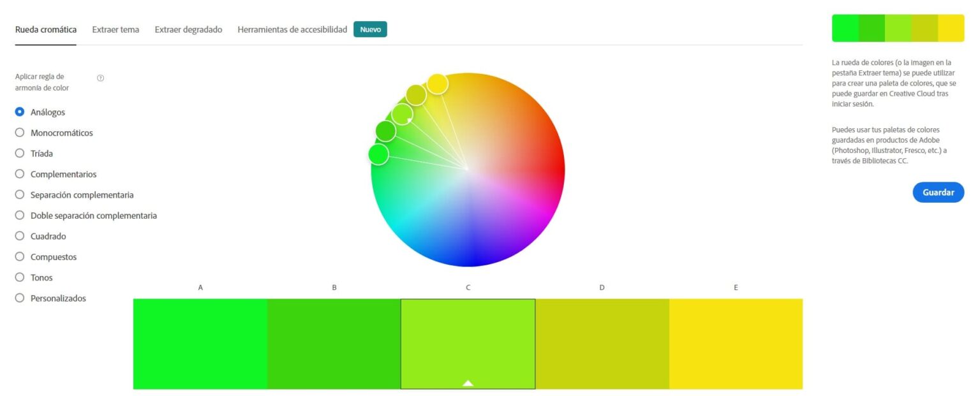This screenshot has width=980, height=396.
Task: Click the help icon next to color harmony rule
Action: [x=101, y=78]
